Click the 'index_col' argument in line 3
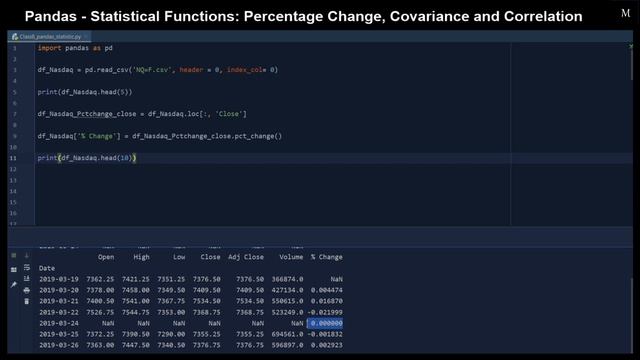 coord(244,70)
